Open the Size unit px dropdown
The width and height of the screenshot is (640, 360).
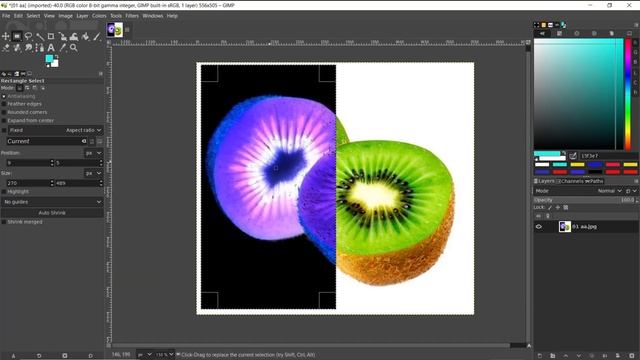click(x=93, y=173)
